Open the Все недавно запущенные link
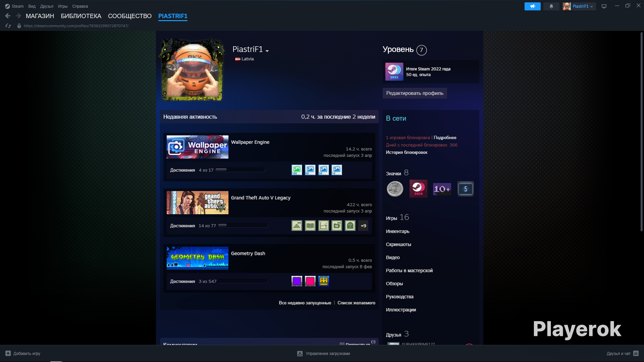Image resolution: width=644 pixels, height=362 pixels. [305, 303]
